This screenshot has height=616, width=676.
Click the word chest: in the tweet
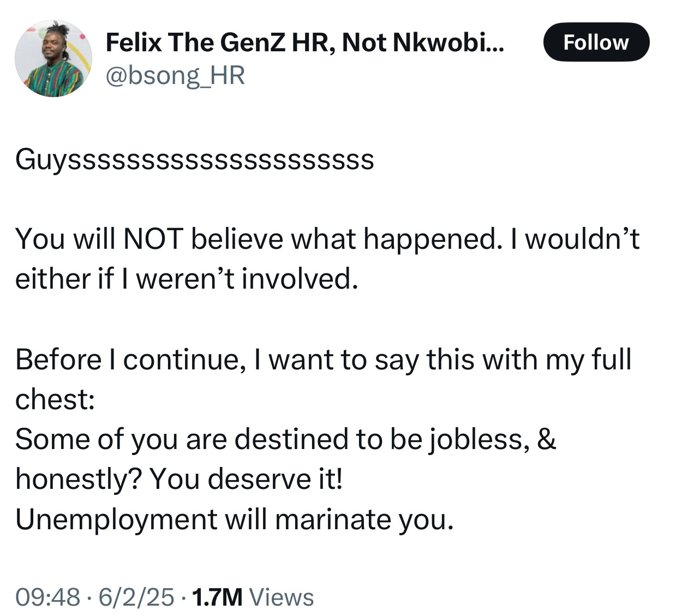[56, 400]
